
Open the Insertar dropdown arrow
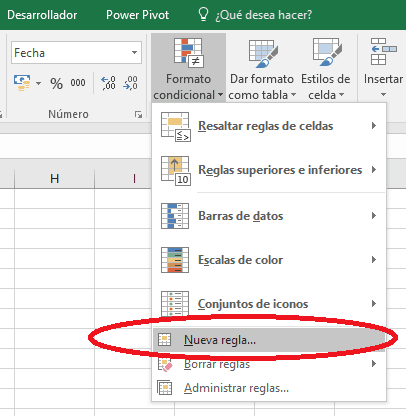coord(383,95)
